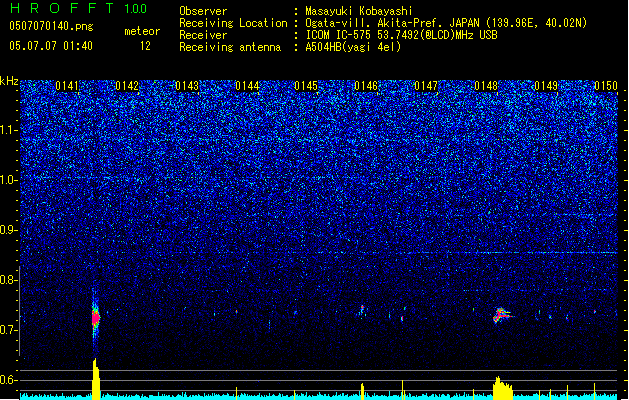The image size is (629, 400).
Task: Select file name 0507070140.png
Action: pos(51,26)
